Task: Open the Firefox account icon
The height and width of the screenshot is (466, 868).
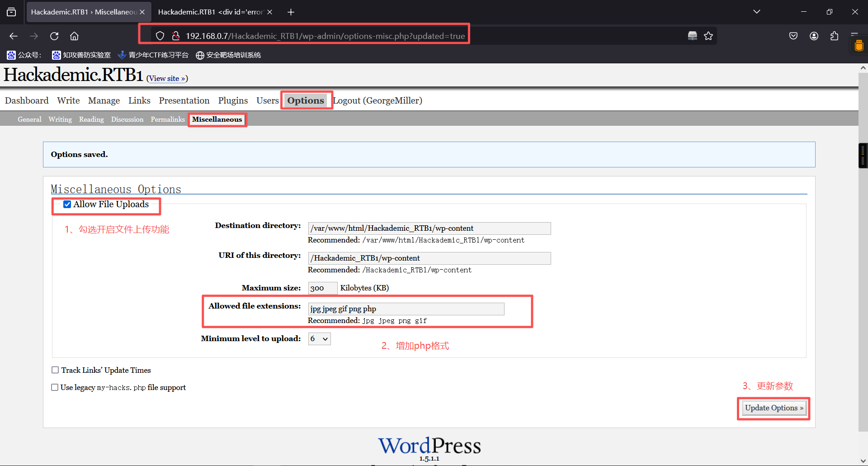Action: 814,36
